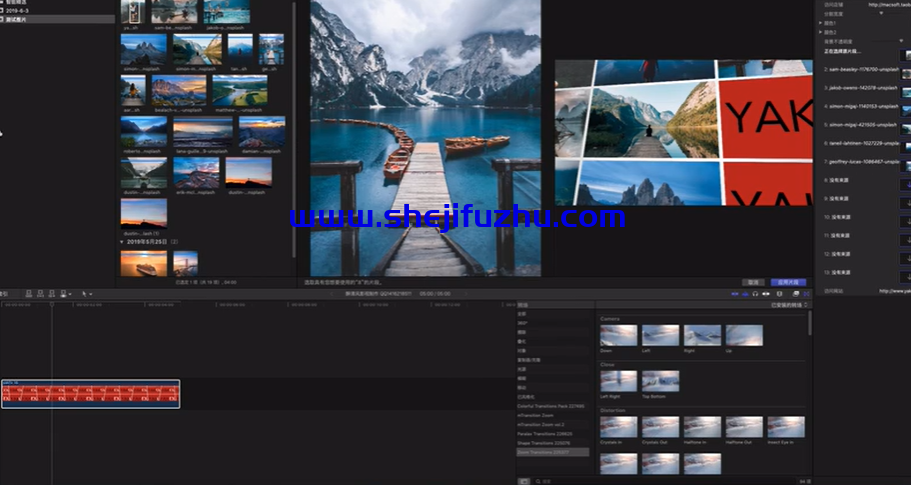Select the Crystals In transition
This screenshot has width=911, height=485.
click(618, 427)
